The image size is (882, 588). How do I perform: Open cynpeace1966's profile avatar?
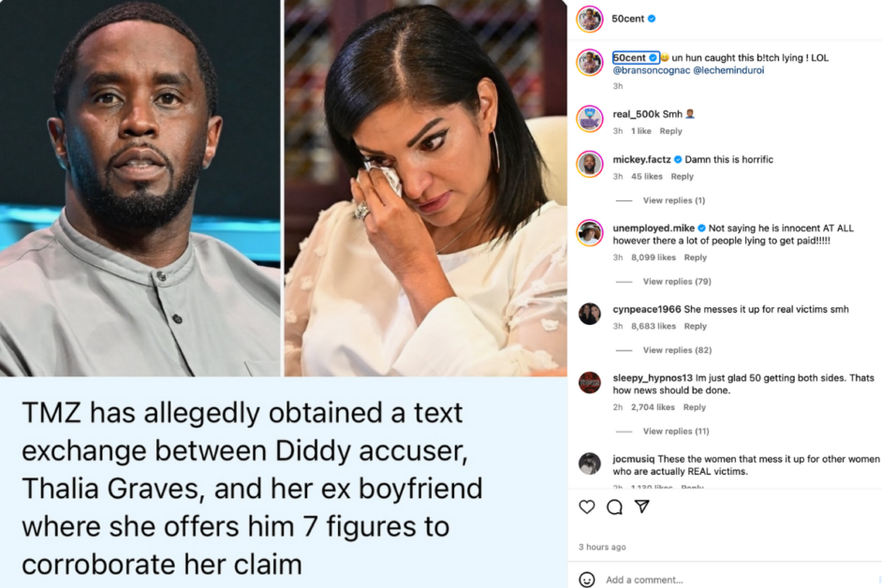click(590, 314)
